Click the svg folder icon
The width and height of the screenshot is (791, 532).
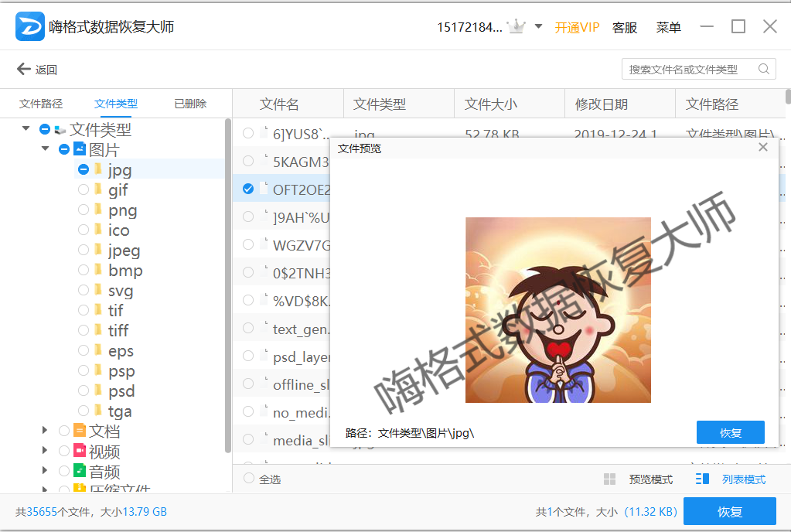[98, 290]
